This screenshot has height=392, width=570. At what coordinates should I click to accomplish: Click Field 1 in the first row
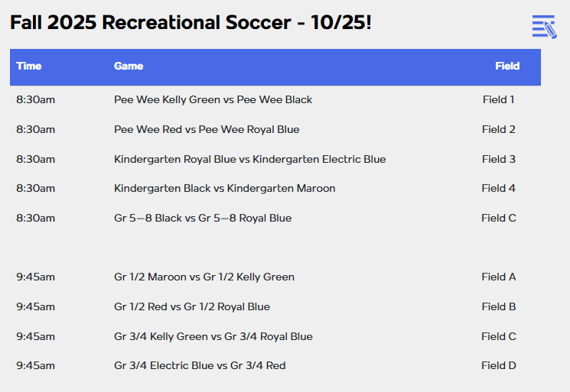coord(499,100)
